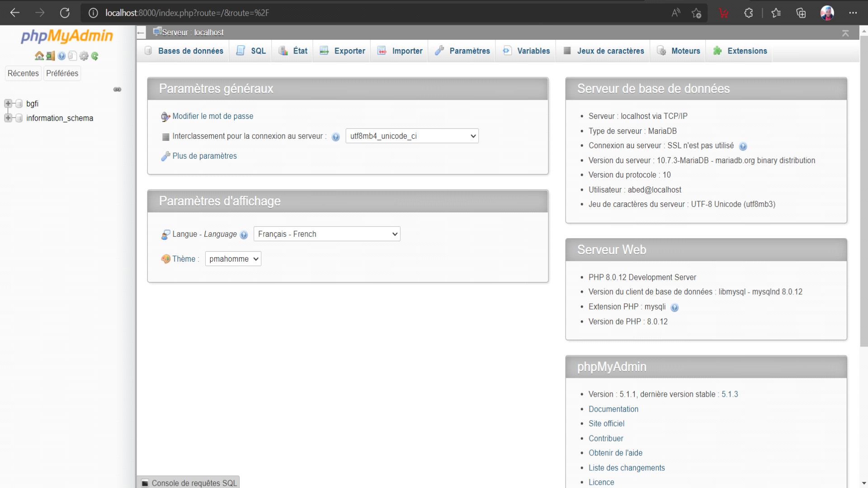Click the logout door icon
Image resolution: width=868 pixels, height=488 pixels.
coord(50,56)
